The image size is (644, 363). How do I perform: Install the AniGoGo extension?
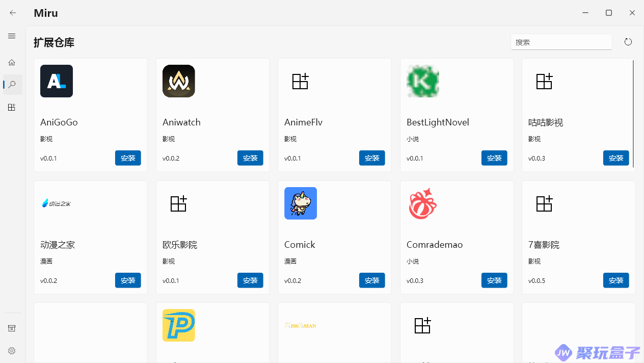click(128, 158)
